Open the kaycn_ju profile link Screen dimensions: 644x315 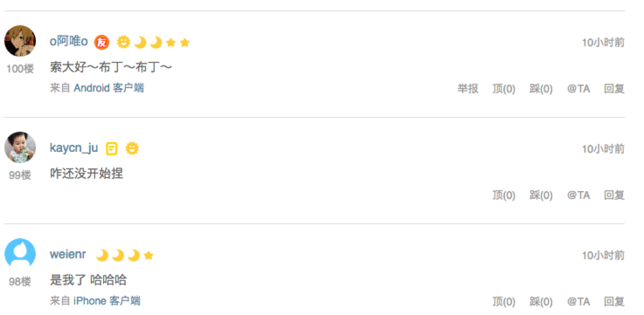[x=74, y=148]
